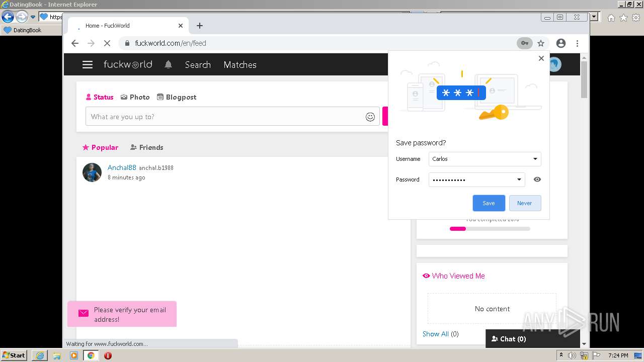This screenshot has width=644, height=362.
Task: Select the Photo post tab
Action: pos(135,97)
